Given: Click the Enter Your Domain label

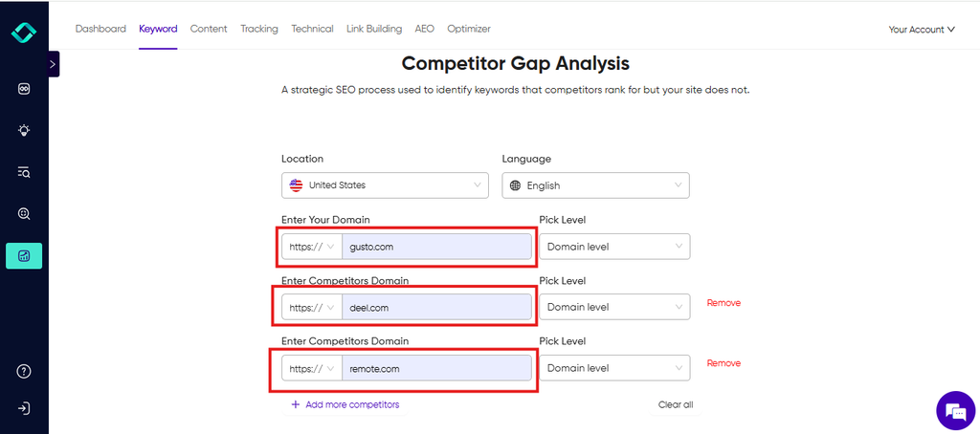Looking at the screenshot, I should coord(325,220).
